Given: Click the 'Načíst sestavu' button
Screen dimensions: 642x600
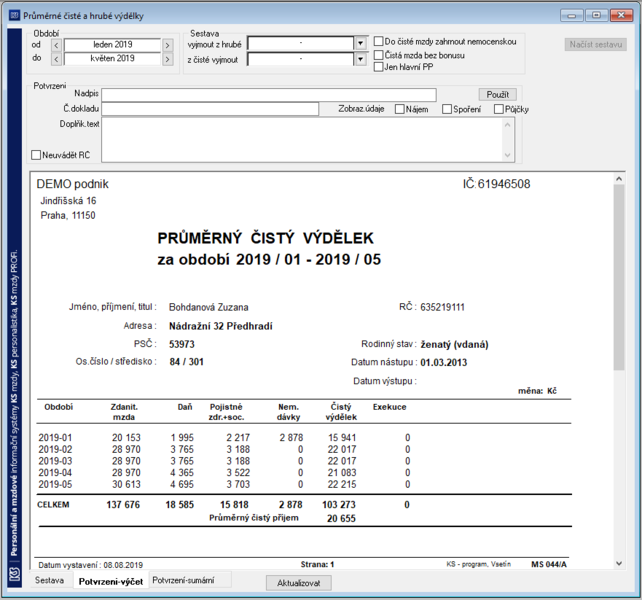Looking at the screenshot, I should [x=596, y=44].
